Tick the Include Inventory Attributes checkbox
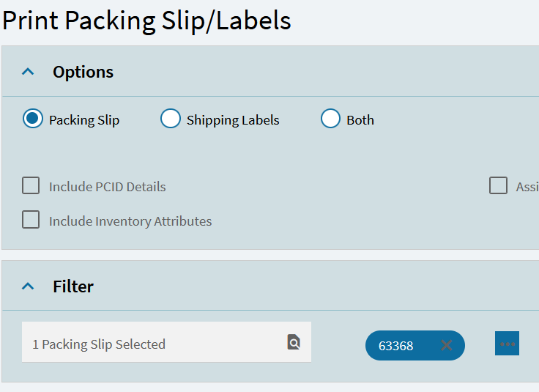 coord(31,220)
